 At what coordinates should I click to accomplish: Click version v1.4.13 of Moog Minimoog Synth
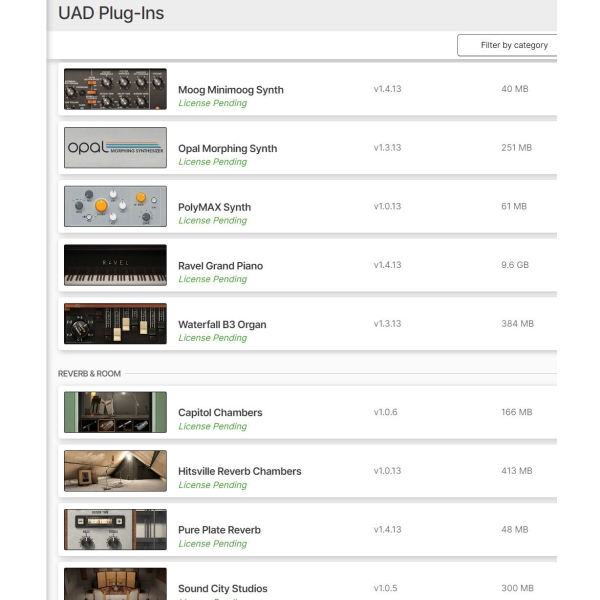pyautogui.click(x=387, y=89)
